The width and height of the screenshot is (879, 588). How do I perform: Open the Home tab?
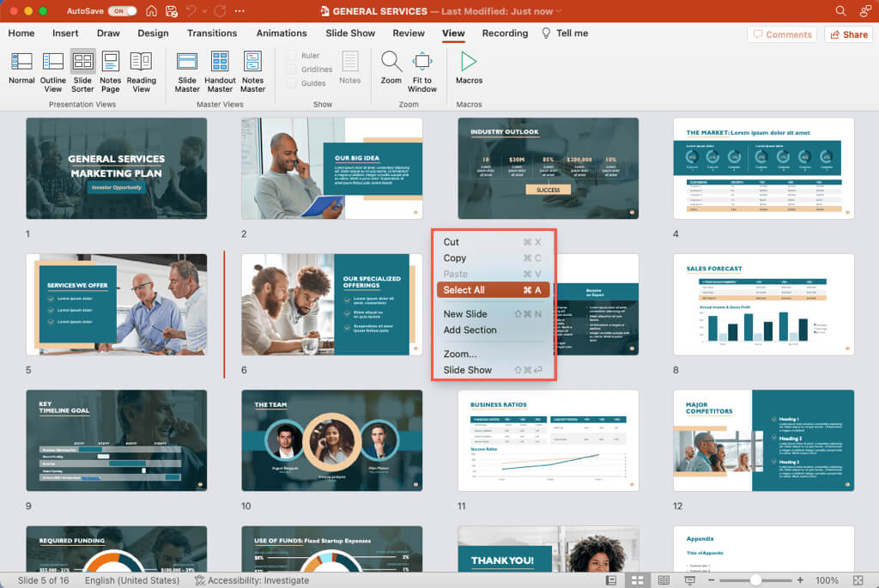coord(21,33)
